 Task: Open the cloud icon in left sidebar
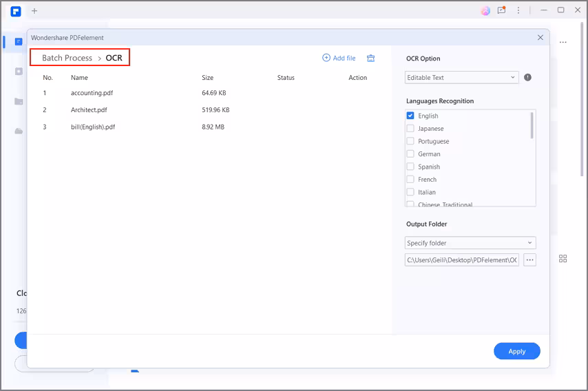[x=19, y=131]
